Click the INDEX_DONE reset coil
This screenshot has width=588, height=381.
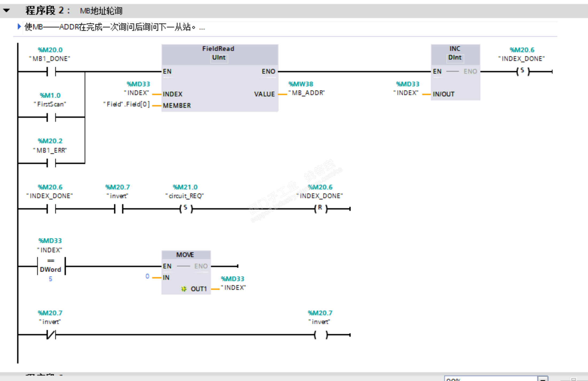(x=320, y=209)
